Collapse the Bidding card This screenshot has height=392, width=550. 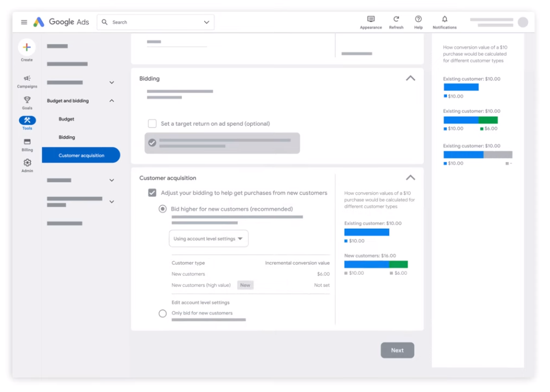[x=411, y=79]
